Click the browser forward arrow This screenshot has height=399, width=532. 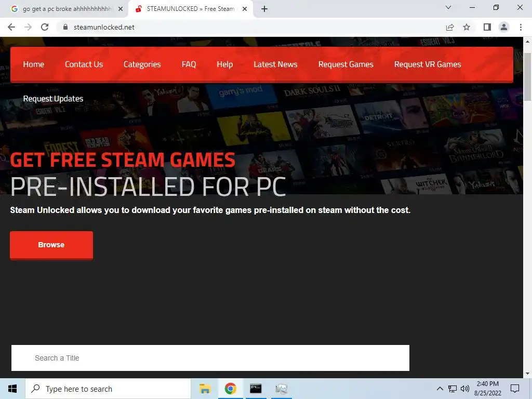(x=28, y=27)
